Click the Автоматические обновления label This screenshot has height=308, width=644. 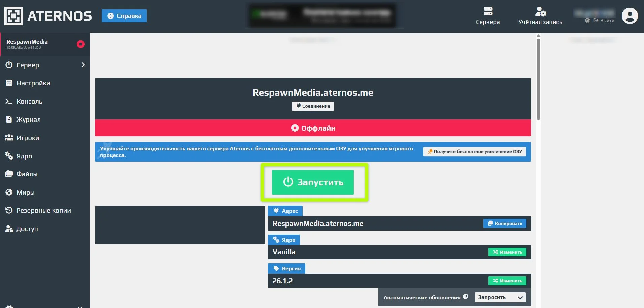coord(422,297)
